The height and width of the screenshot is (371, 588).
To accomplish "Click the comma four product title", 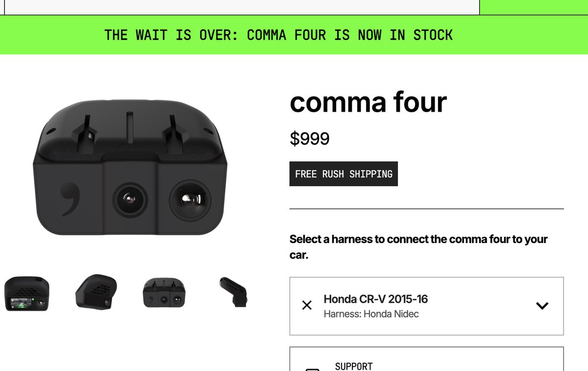I will pos(368,102).
